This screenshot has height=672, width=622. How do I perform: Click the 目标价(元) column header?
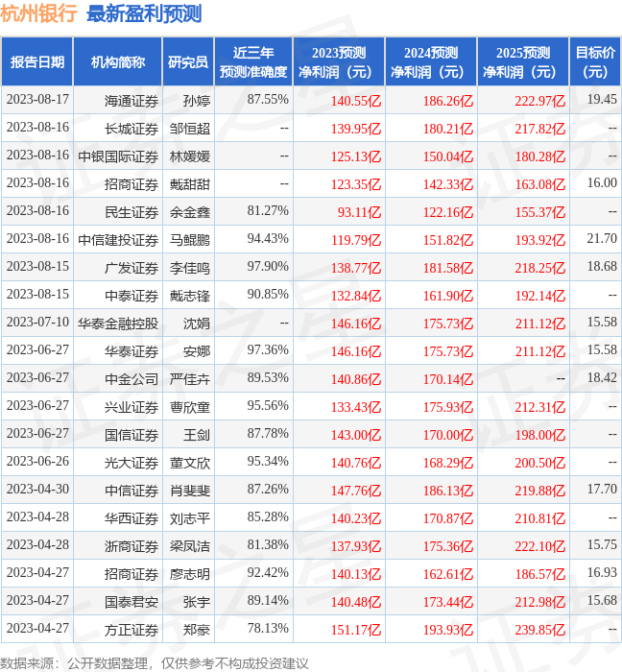tap(595, 62)
